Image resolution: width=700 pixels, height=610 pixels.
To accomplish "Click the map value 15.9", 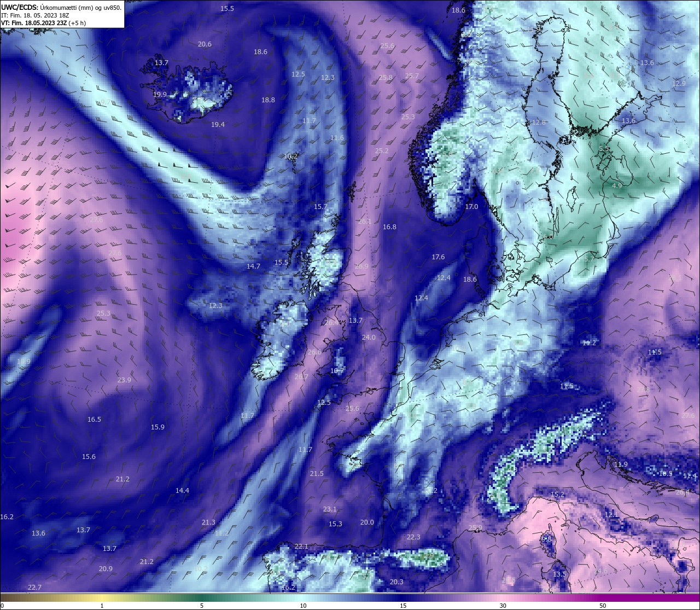I will [157, 427].
